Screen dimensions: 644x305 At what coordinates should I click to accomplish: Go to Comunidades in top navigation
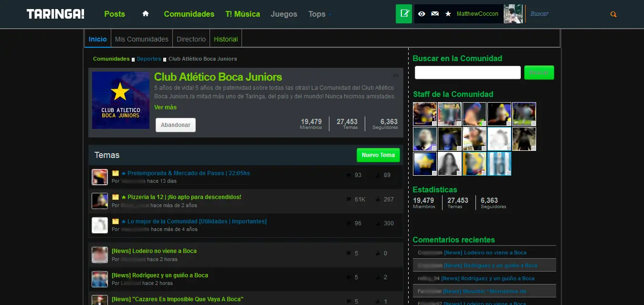pos(189,14)
